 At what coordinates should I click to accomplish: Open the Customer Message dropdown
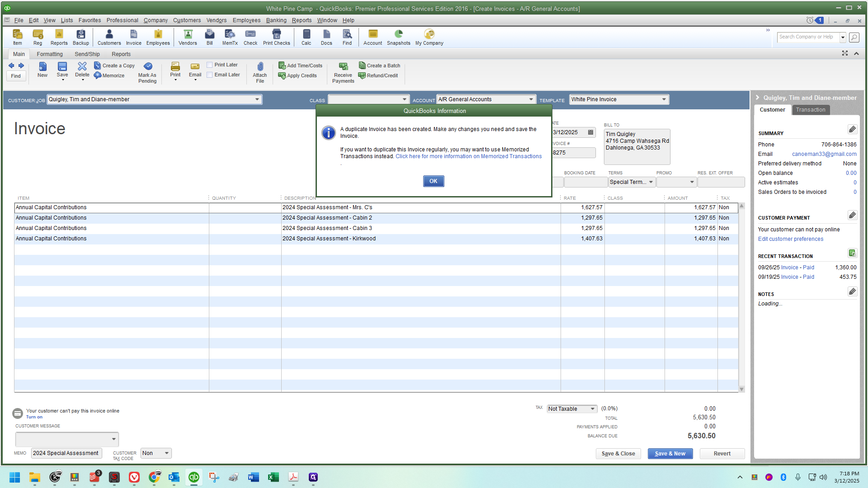pyautogui.click(x=113, y=439)
